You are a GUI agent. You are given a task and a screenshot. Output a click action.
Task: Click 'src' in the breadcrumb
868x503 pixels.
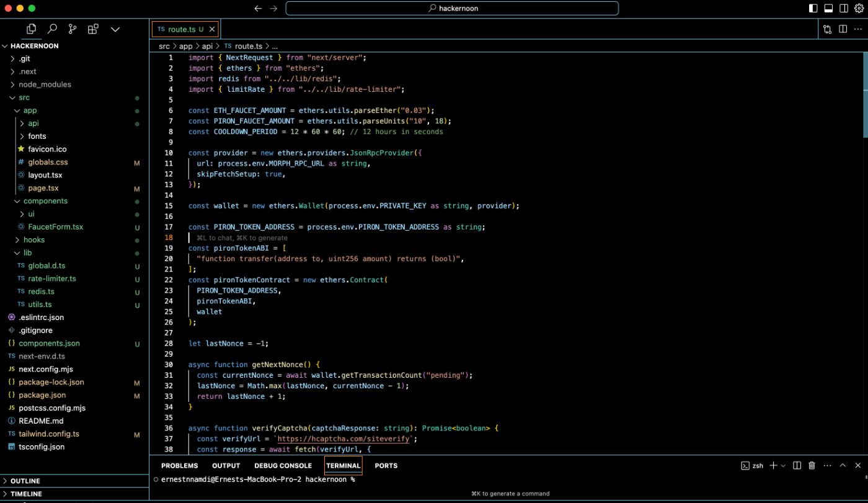point(164,47)
